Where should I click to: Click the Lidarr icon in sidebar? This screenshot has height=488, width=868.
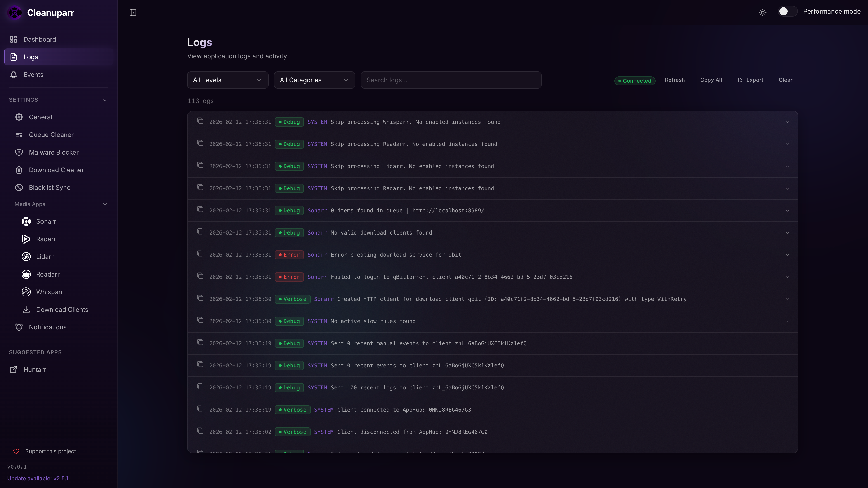(x=26, y=257)
